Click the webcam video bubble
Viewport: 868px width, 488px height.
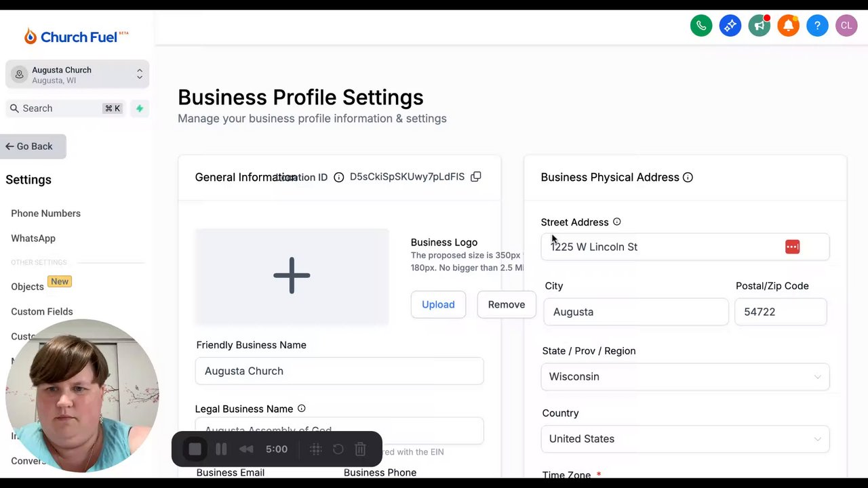coord(82,395)
